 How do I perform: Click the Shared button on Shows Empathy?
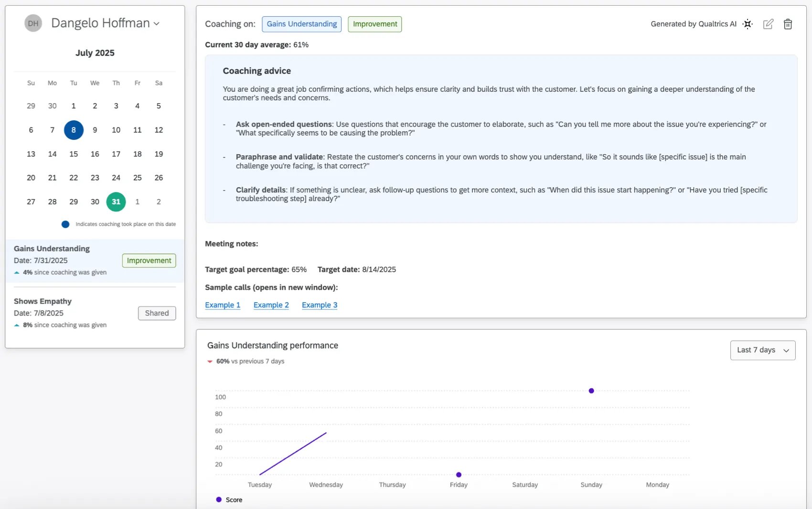(157, 313)
